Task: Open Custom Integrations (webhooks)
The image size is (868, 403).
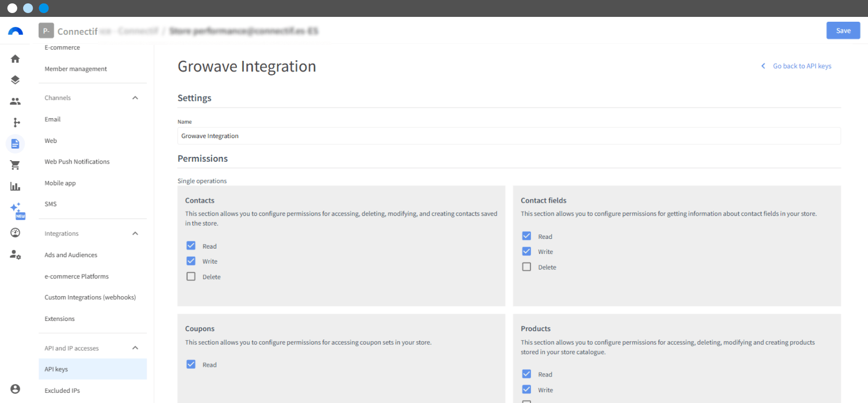Action: point(90,297)
